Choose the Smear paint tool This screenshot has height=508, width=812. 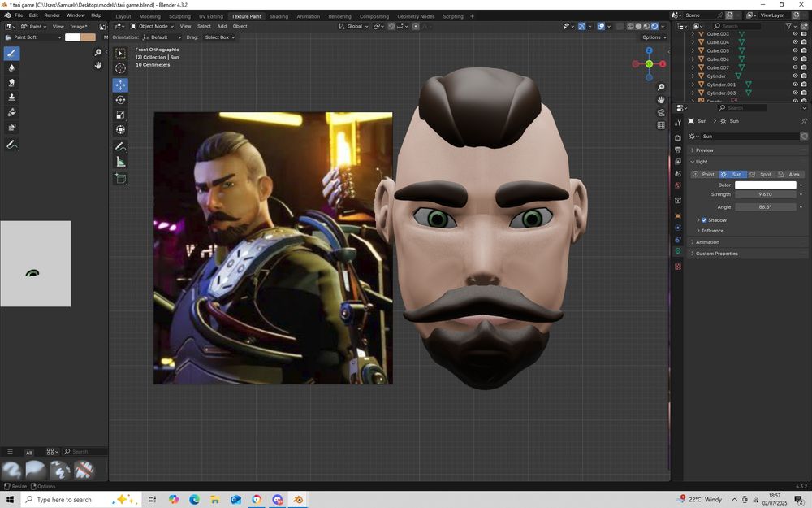(x=11, y=83)
